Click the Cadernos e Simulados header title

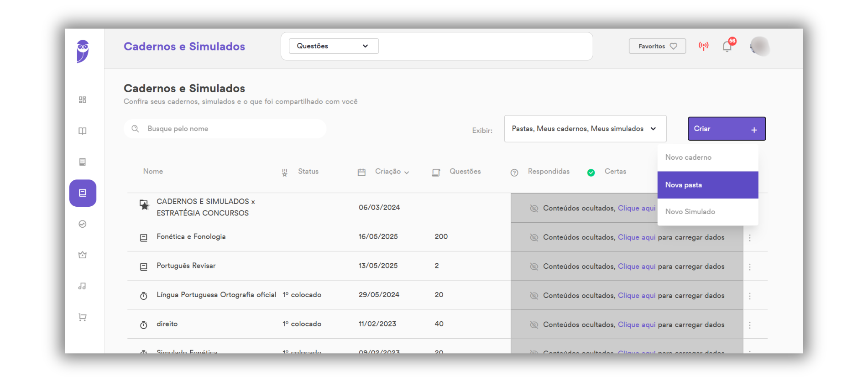[184, 47]
